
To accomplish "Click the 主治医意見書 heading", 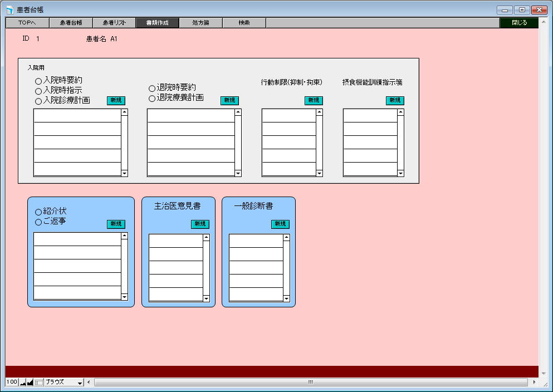I will coord(178,206).
